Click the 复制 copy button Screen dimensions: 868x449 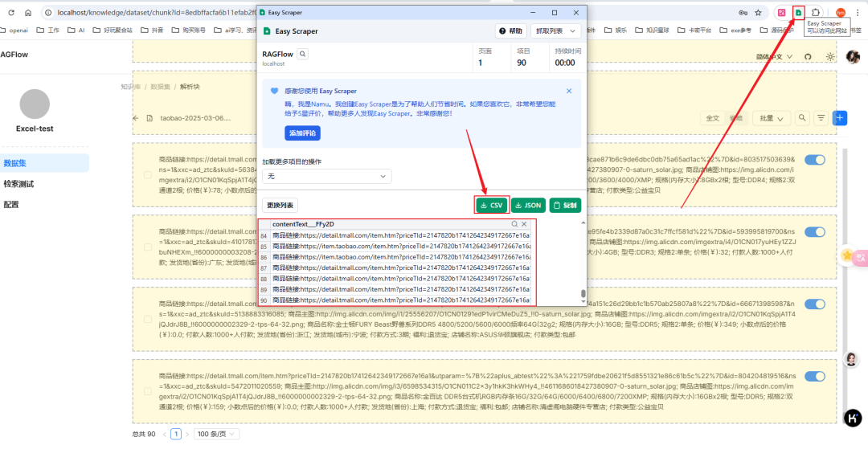565,205
